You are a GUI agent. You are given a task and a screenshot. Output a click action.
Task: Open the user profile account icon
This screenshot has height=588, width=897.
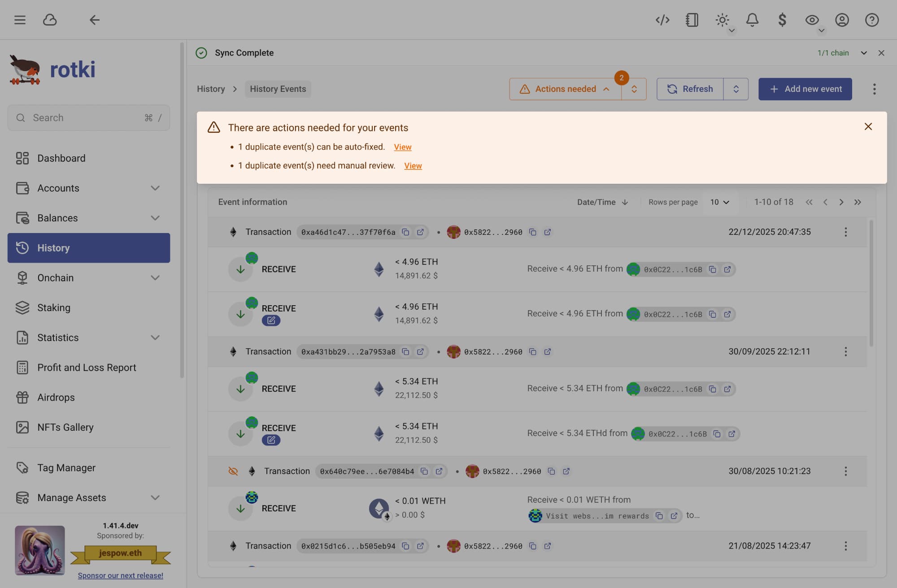coord(842,20)
